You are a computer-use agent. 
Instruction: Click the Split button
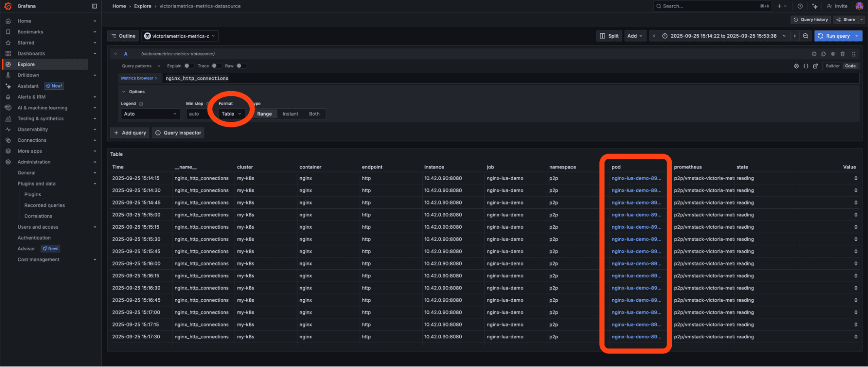pyautogui.click(x=609, y=36)
